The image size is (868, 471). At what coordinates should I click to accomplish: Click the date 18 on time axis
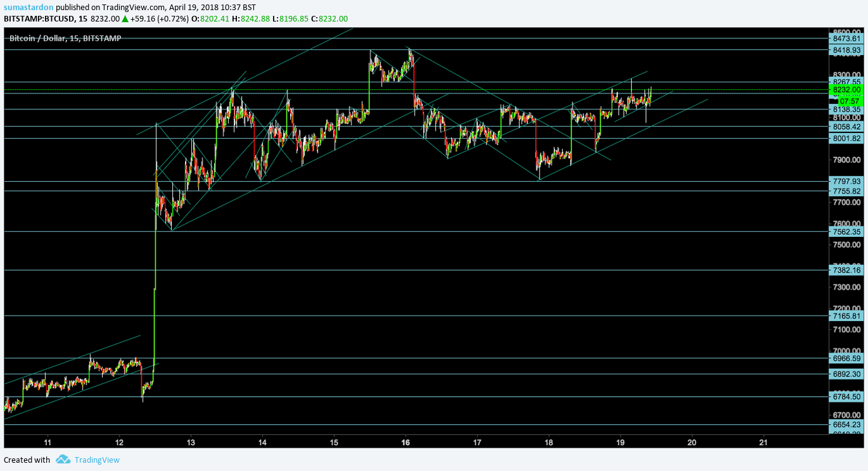[549, 442]
